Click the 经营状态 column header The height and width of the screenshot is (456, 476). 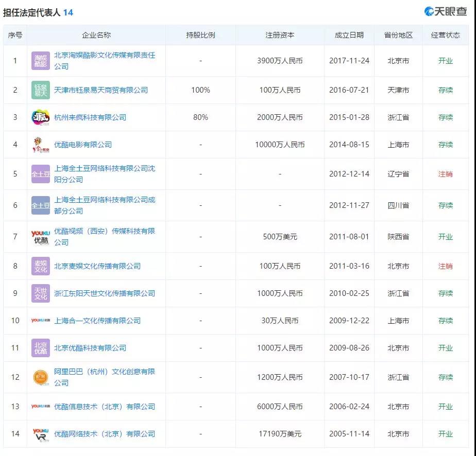click(x=445, y=35)
